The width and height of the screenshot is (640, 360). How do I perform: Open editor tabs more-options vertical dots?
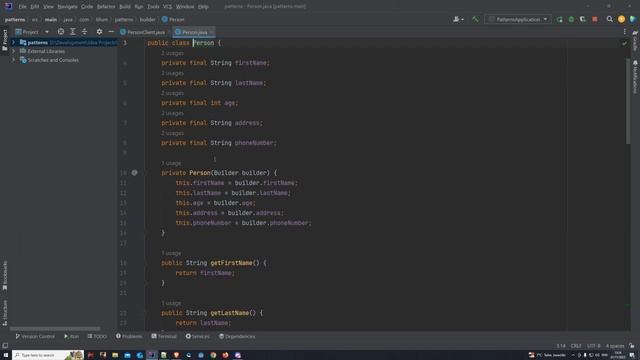pos(624,32)
